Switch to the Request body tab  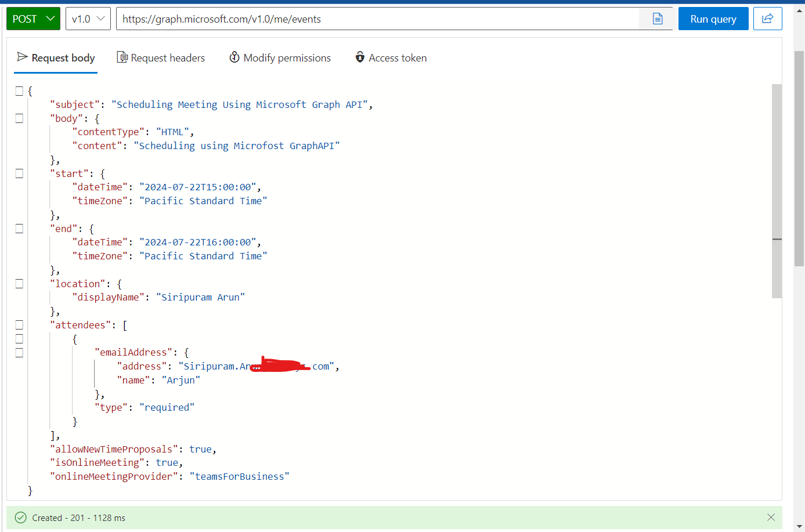tap(56, 57)
